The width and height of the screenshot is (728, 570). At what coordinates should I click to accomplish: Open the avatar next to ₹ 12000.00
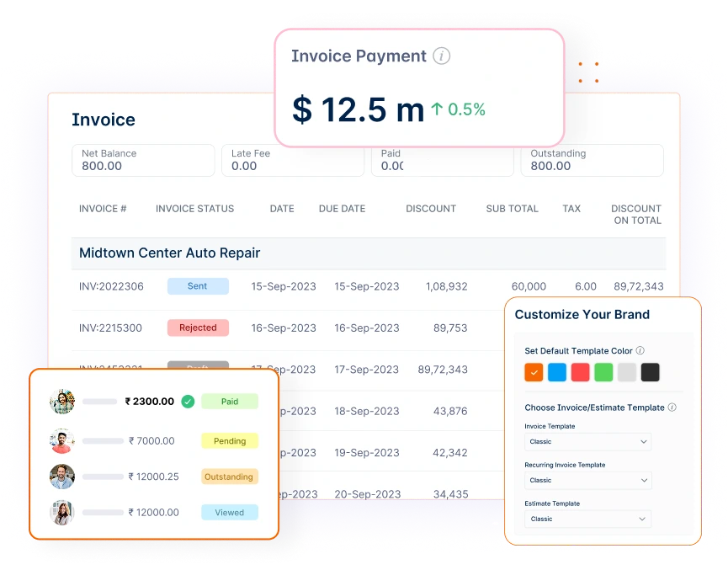click(62, 513)
